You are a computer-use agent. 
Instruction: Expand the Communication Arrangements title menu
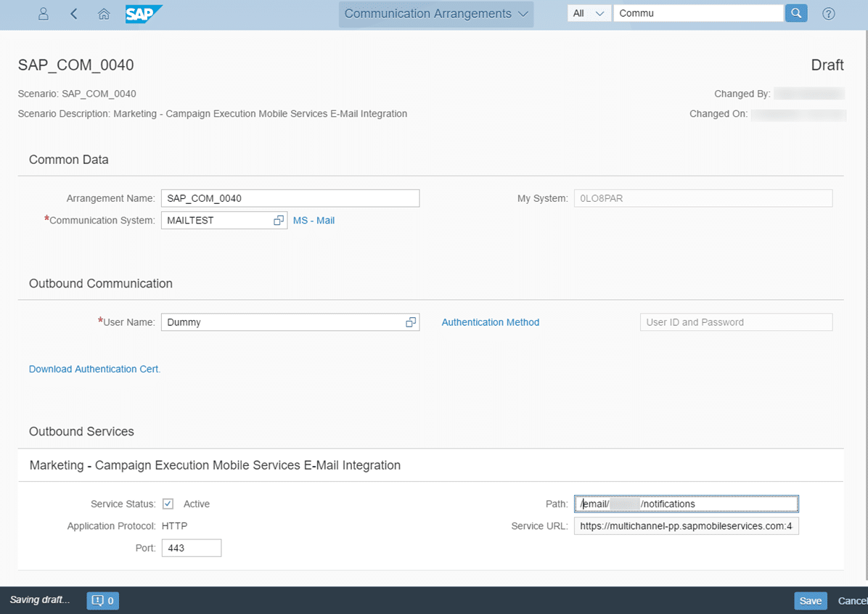(x=435, y=14)
